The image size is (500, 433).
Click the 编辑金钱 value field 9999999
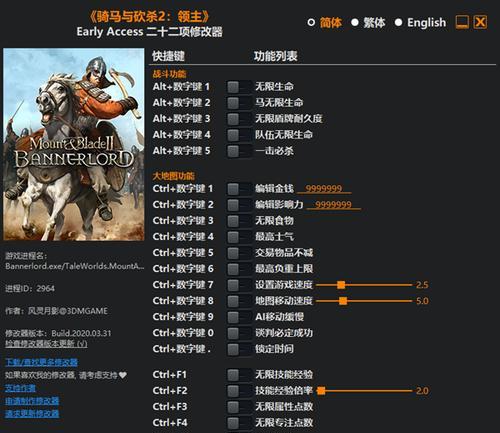[x=324, y=189]
